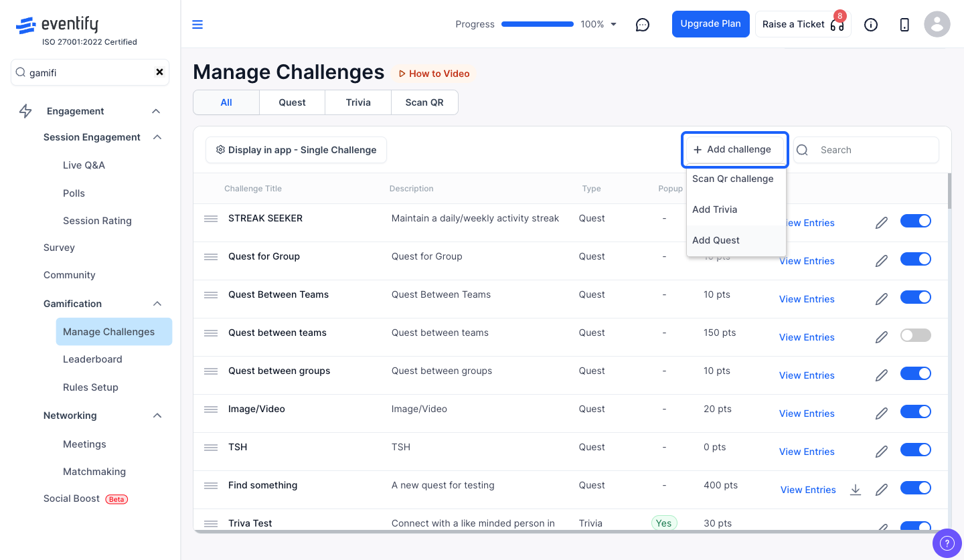Edit the Quest for Group challenge

(x=882, y=261)
